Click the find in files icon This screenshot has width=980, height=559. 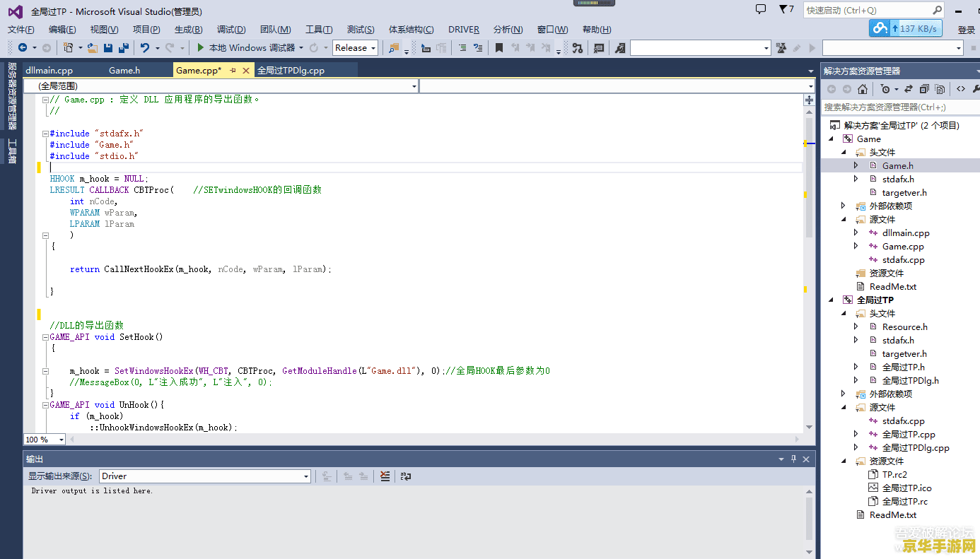[394, 48]
